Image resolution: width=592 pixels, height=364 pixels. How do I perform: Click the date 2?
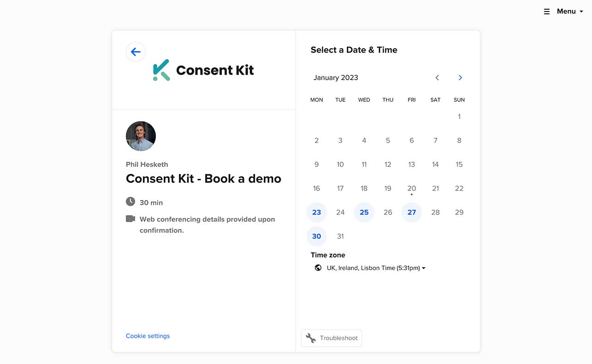click(317, 141)
